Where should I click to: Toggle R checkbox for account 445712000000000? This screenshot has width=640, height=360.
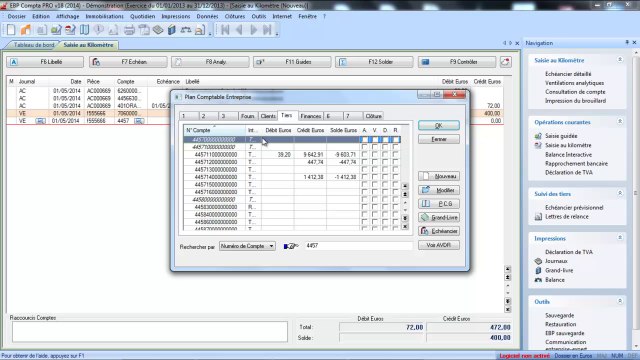click(x=395, y=162)
